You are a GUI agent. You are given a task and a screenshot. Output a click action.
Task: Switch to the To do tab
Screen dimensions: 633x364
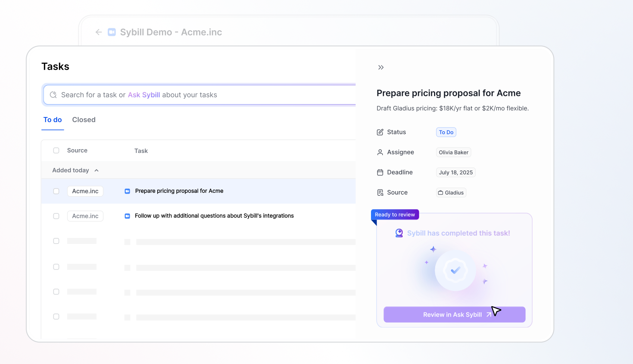(x=53, y=120)
